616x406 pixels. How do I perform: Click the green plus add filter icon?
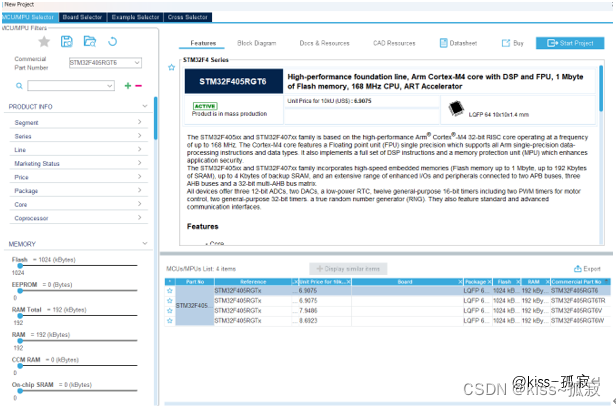click(128, 85)
